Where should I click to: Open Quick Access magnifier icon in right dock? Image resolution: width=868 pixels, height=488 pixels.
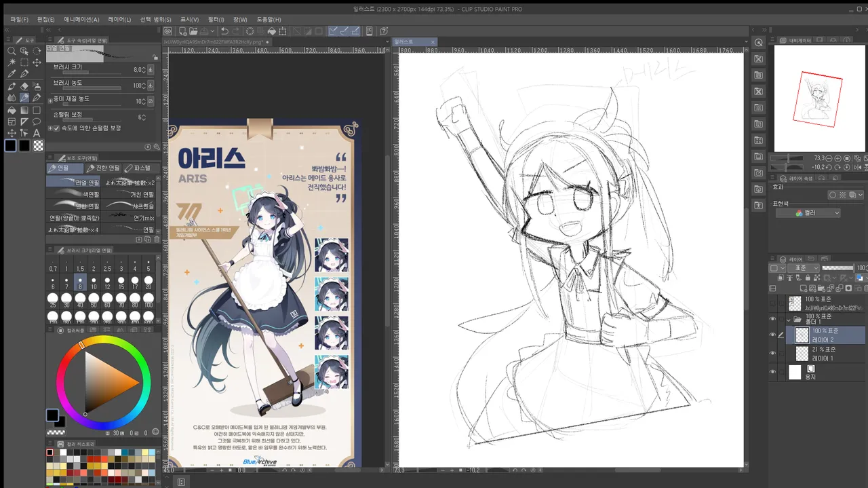coord(759,42)
